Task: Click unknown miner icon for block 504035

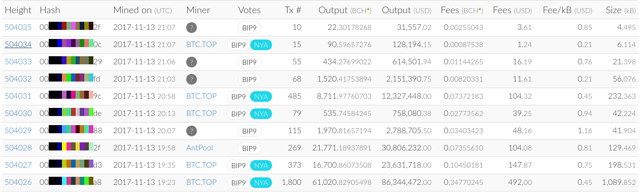Action: point(191,27)
